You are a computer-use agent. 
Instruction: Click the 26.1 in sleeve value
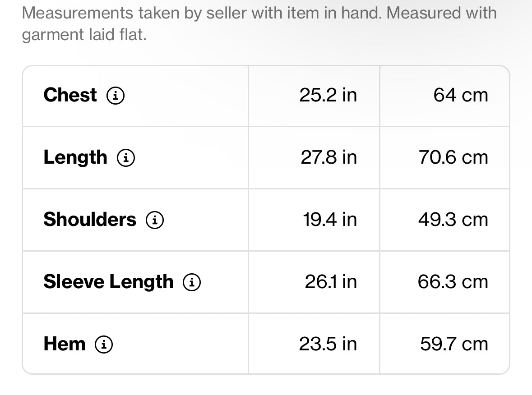click(x=331, y=282)
